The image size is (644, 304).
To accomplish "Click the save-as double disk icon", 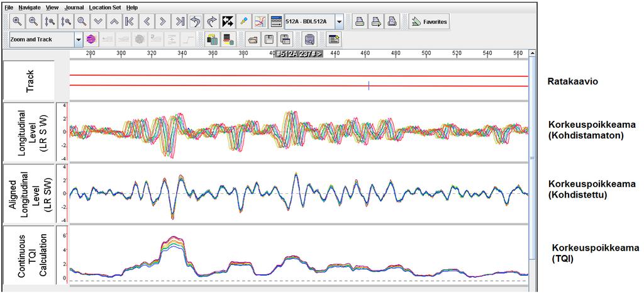I will (x=285, y=40).
